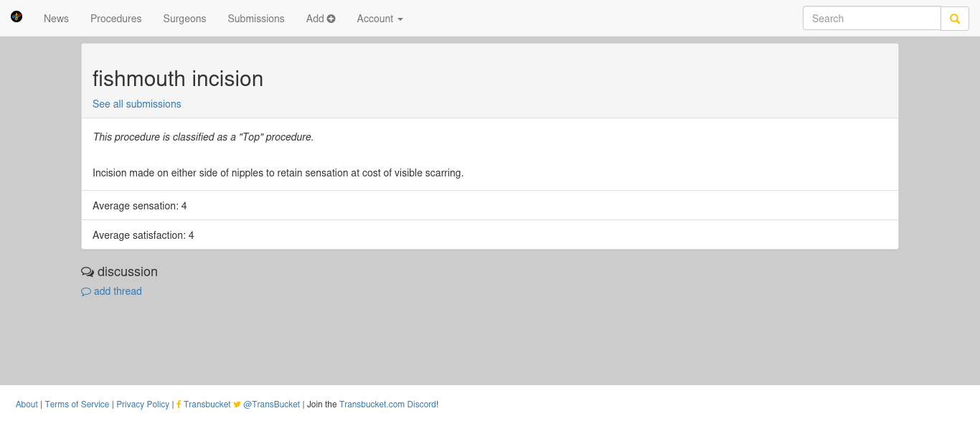Image resolution: width=980 pixels, height=421 pixels.
Task: Click the discussion comments icon
Action: point(88,272)
